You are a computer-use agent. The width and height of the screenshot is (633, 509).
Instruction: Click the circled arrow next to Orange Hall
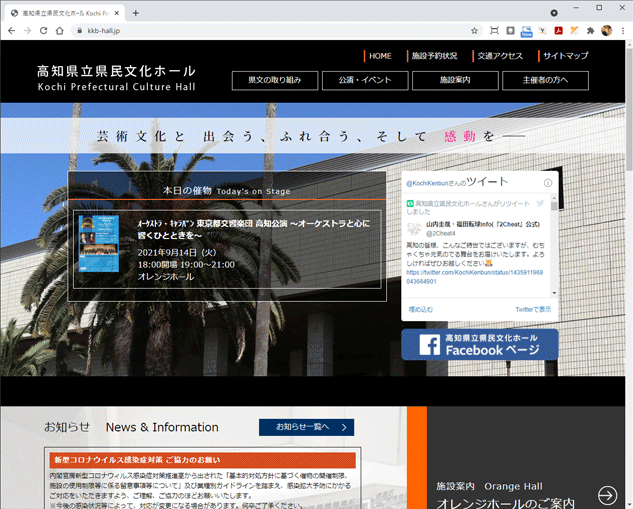[608, 495]
